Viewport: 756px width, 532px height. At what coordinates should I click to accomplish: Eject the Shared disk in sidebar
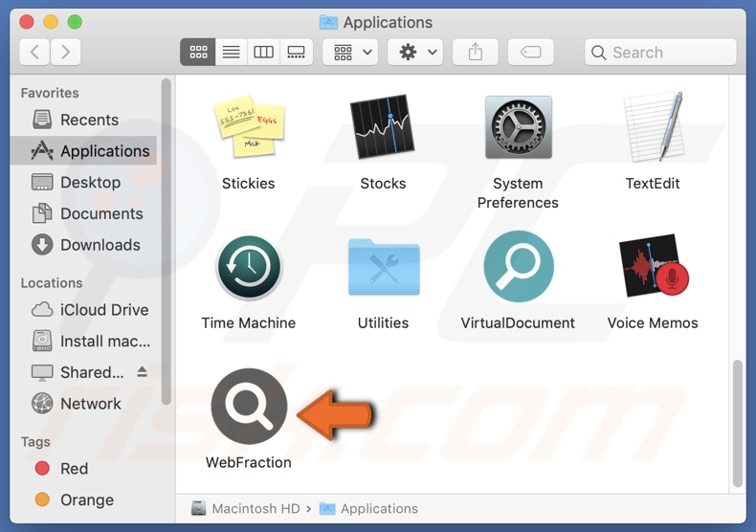(x=143, y=372)
